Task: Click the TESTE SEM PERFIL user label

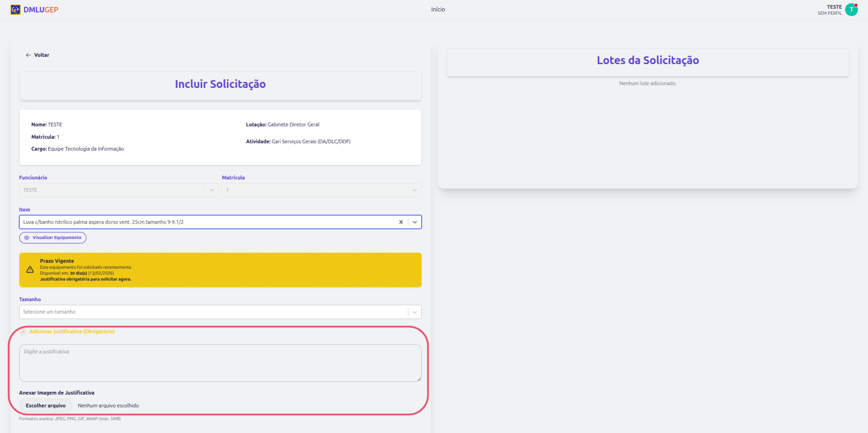Action: [x=830, y=10]
